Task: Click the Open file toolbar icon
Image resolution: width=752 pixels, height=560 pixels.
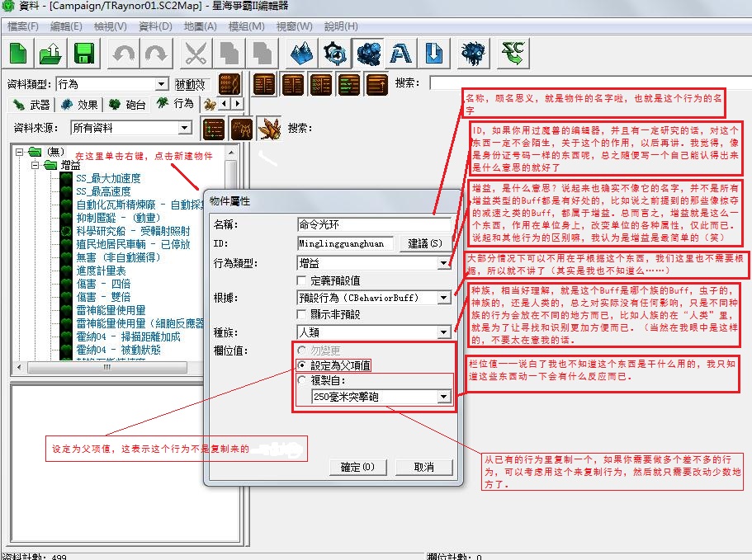Action: pos(51,53)
